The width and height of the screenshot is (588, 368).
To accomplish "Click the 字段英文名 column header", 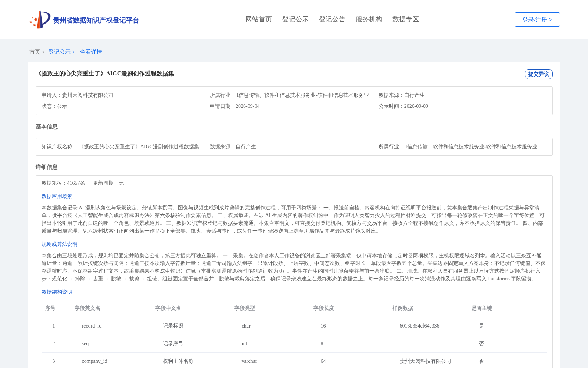I will 87,308.
